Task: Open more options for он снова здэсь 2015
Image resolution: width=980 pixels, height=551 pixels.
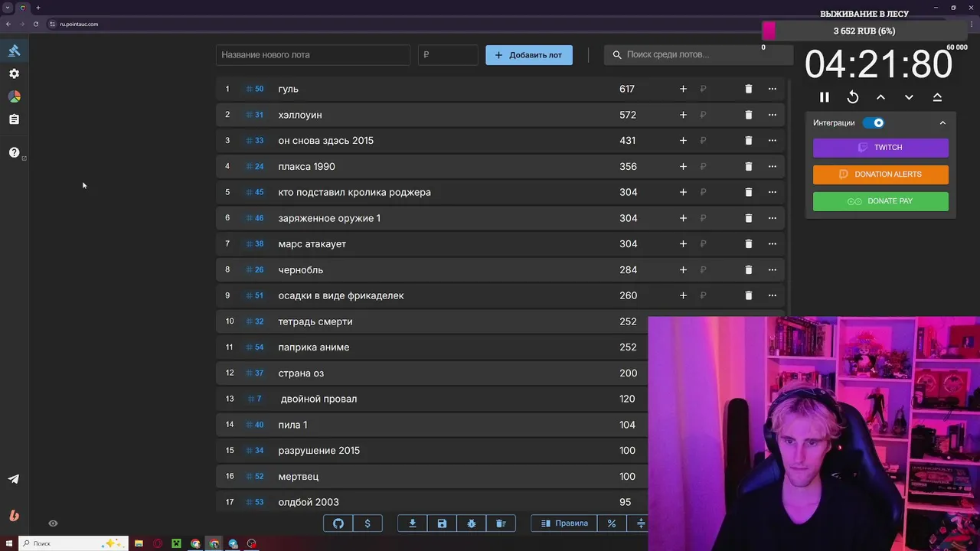Action: tap(772, 141)
